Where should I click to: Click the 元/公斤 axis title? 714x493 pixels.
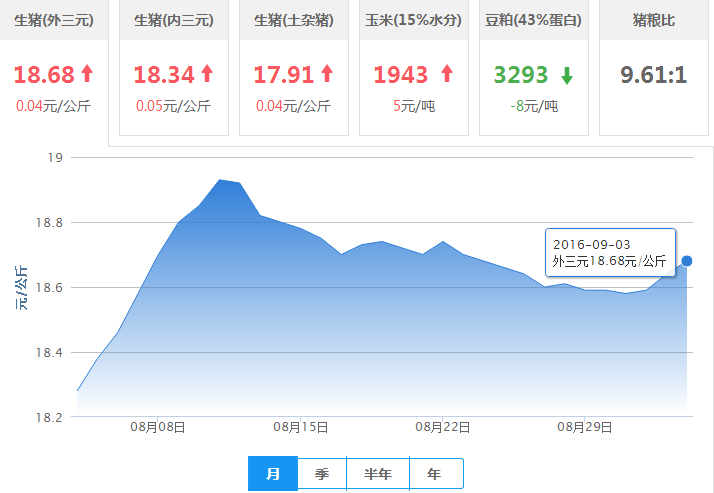(21, 288)
